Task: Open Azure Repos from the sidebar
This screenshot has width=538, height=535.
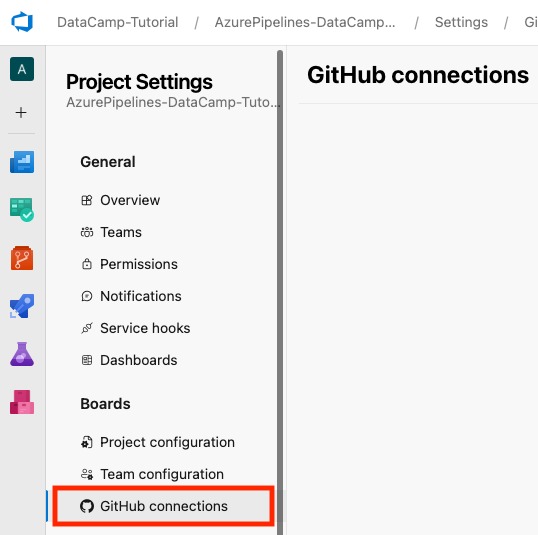Action: (x=22, y=258)
